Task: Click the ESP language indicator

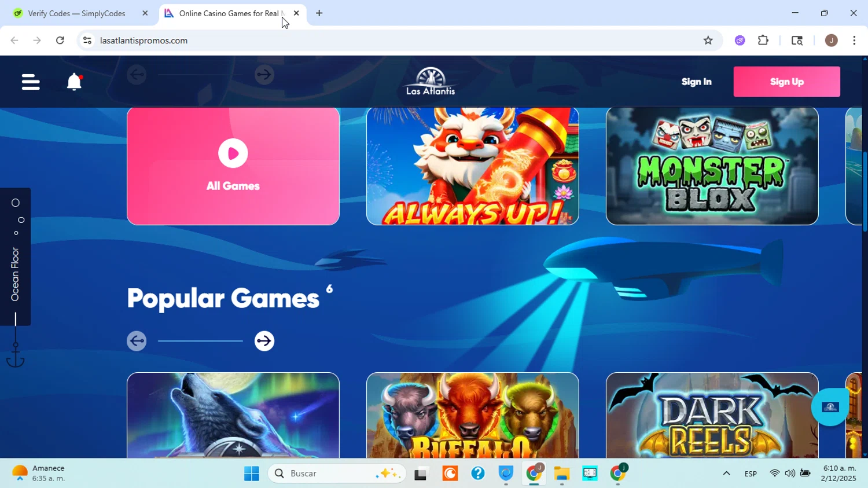Action: click(751, 474)
